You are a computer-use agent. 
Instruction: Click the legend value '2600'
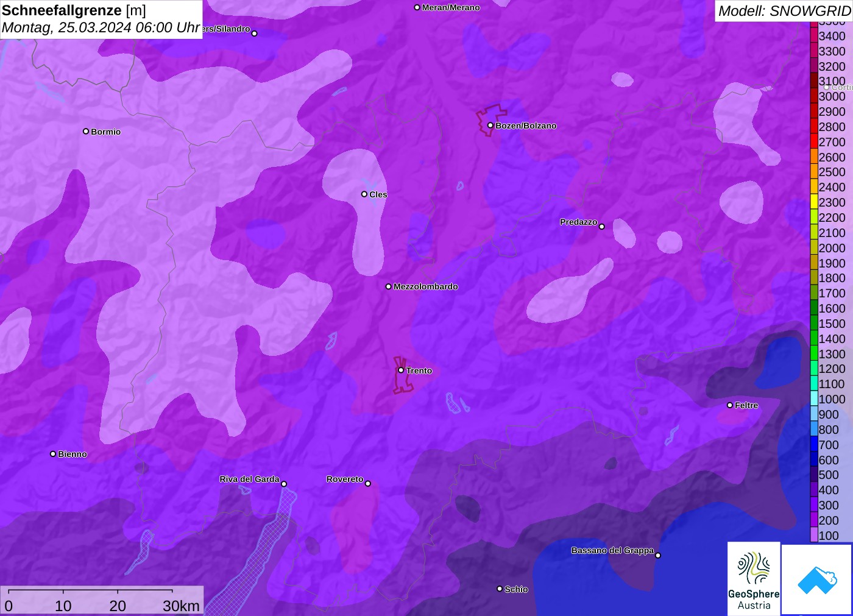pos(832,157)
